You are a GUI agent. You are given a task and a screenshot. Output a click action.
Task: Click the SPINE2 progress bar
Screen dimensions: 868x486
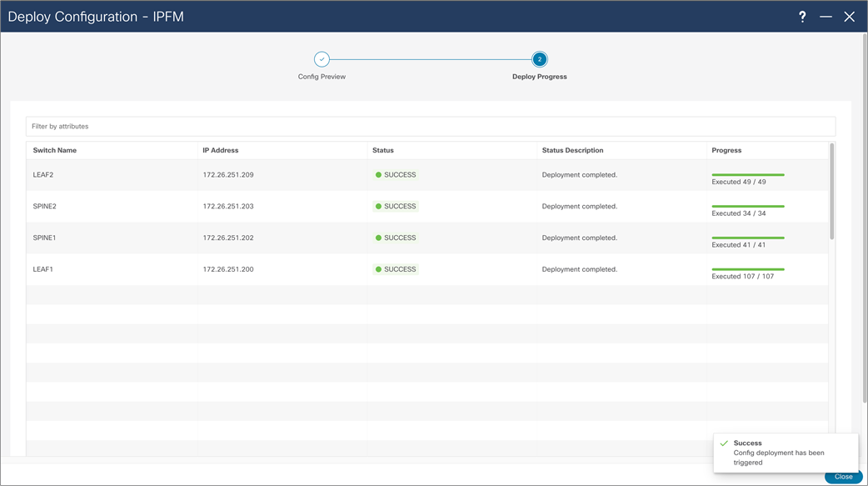[x=748, y=206]
